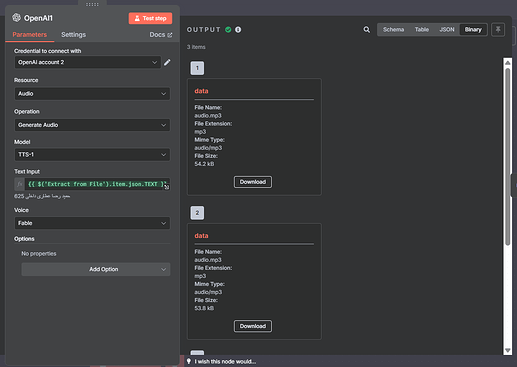Expand the Voice dropdown set to Fable
517x367 pixels.
[92, 223]
